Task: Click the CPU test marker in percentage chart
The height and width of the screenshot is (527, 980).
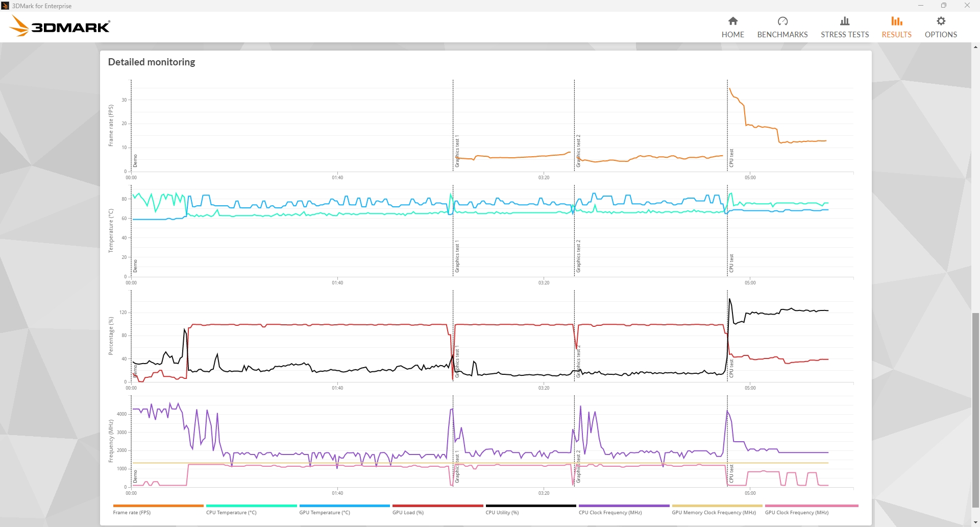Action: click(731, 368)
